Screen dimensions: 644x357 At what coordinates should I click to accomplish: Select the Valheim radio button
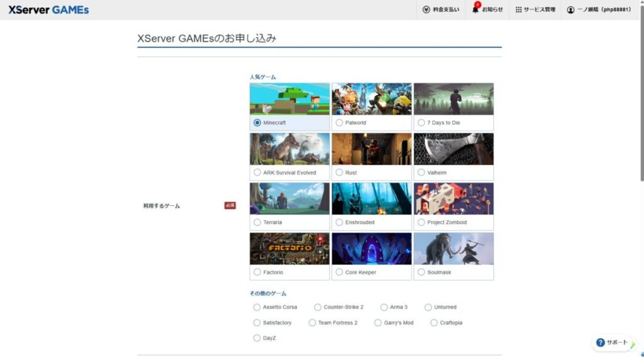pos(421,173)
